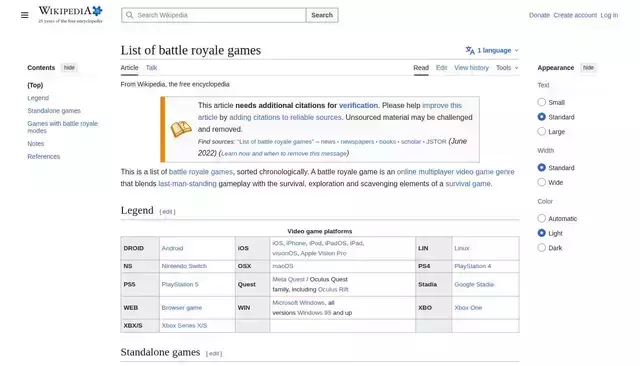Select Light color mode
Image resolution: width=640 pixels, height=366 pixels.
pos(541,233)
